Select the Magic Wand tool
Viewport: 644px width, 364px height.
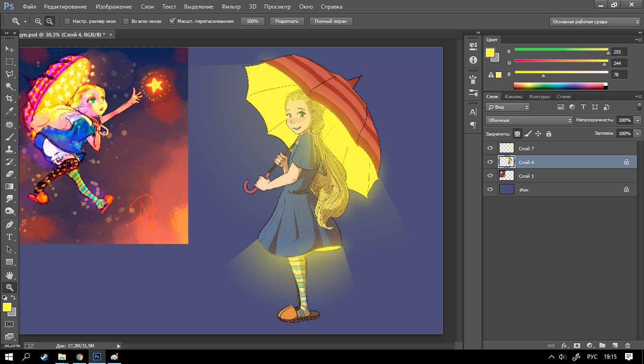coord(9,86)
